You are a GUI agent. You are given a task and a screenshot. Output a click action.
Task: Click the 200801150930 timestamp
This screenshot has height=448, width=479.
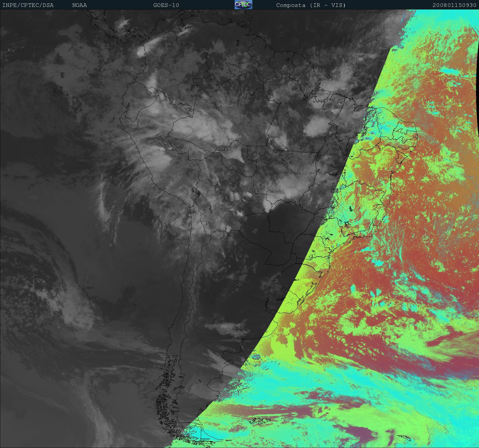pos(454,5)
